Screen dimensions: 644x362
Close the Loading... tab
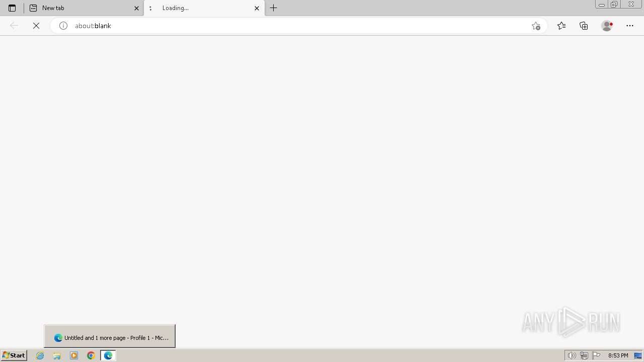[x=257, y=8]
